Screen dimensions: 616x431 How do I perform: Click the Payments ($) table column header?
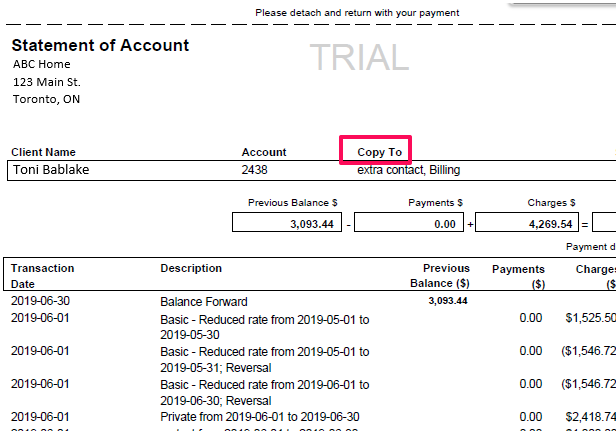[x=517, y=276]
